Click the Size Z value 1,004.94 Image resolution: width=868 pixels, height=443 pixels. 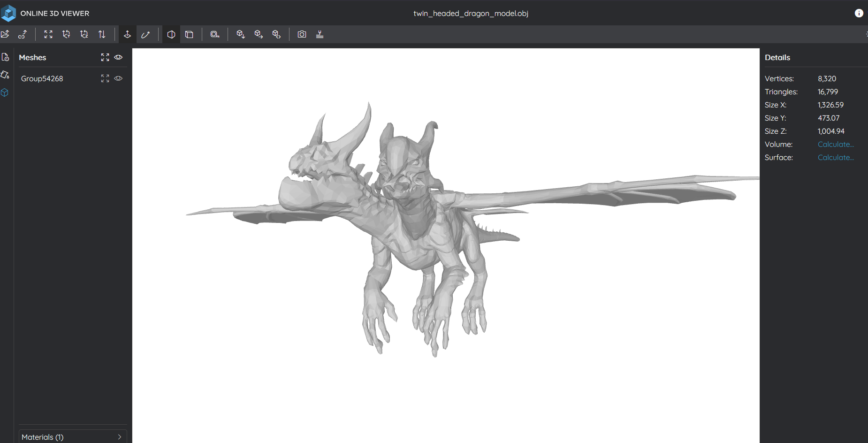(831, 131)
